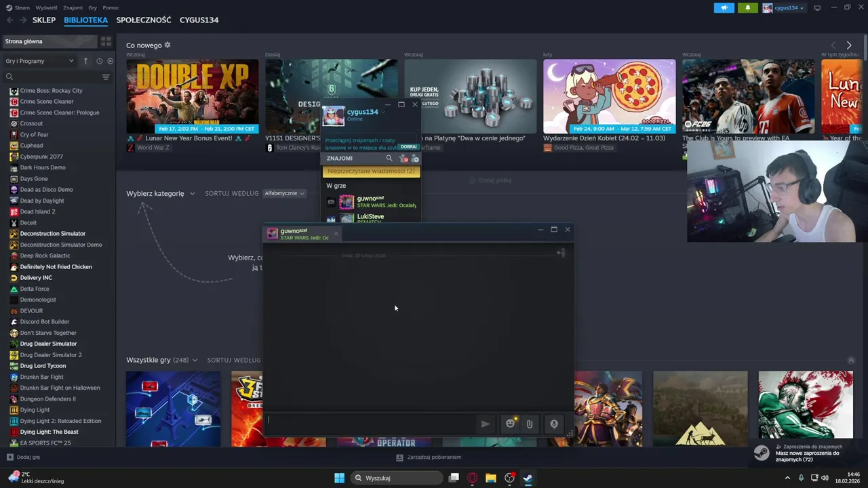Select Deep Rock Galactic in library

click(45, 256)
